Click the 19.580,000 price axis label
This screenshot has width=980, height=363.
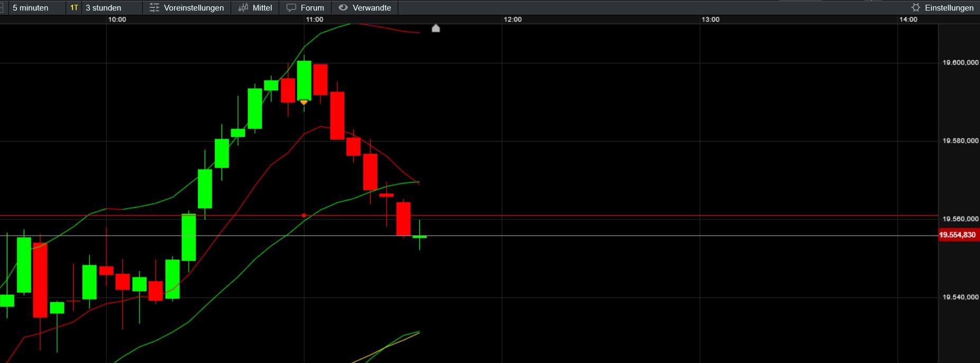click(x=960, y=141)
